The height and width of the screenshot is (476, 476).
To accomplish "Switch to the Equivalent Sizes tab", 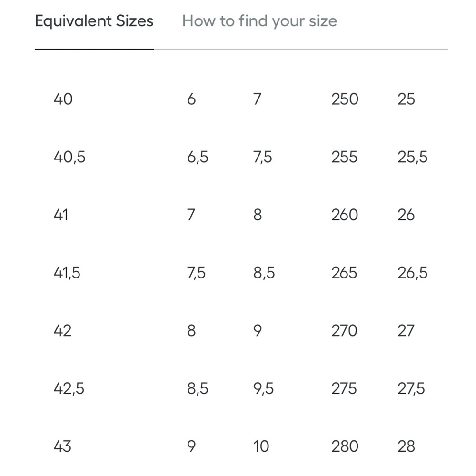I will [94, 21].
